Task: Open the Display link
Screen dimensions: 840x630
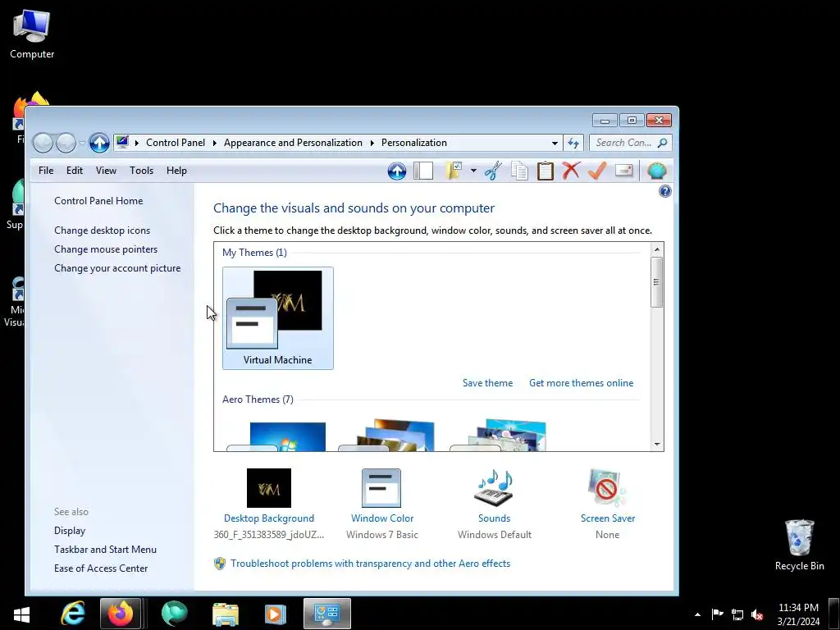Action: click(x=70, y=531)
